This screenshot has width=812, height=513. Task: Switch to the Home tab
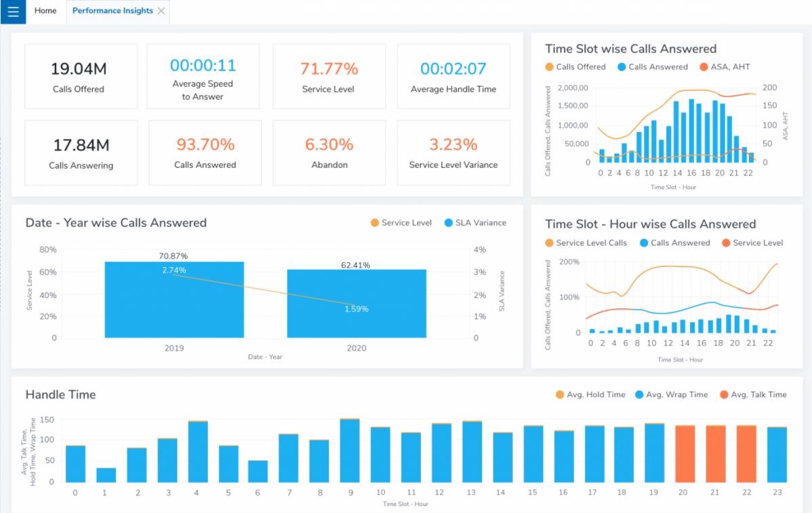pos(45,12)
